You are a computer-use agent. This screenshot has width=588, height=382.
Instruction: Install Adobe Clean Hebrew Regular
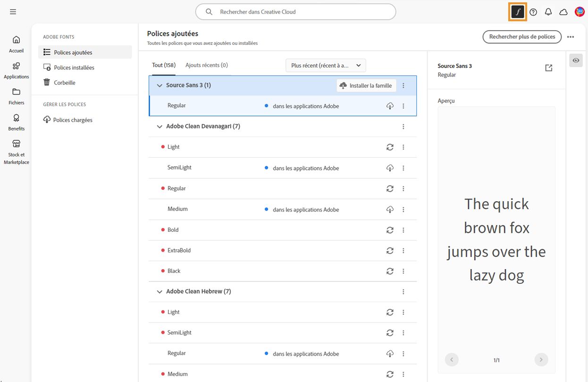coord(390,354)
